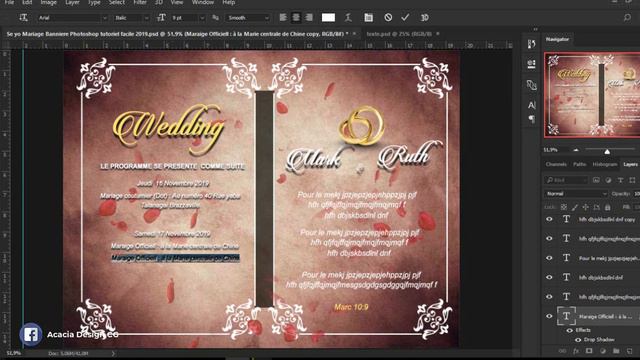Screen dimensions: 640x360
Task: Toggle lock image pixels brush icon
Action: pyautogui.click(x=575, y=207)
